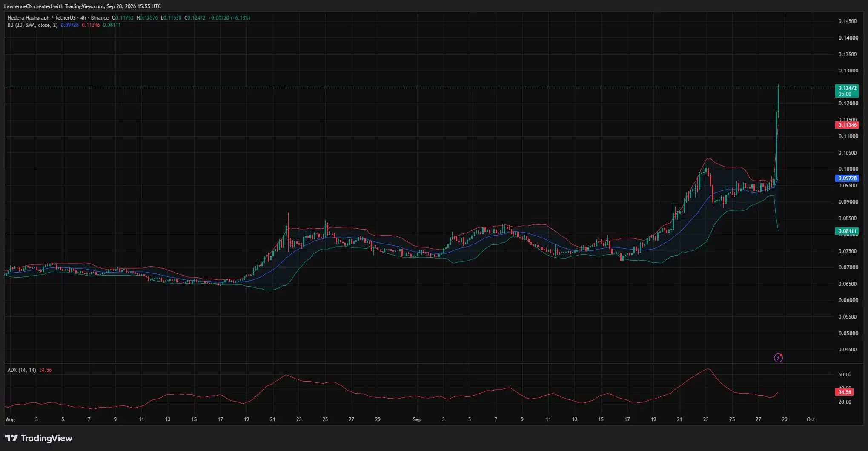
Task: Click the 0.07500 price scale label
Action: pyautogui.click(x=848, y=251)
